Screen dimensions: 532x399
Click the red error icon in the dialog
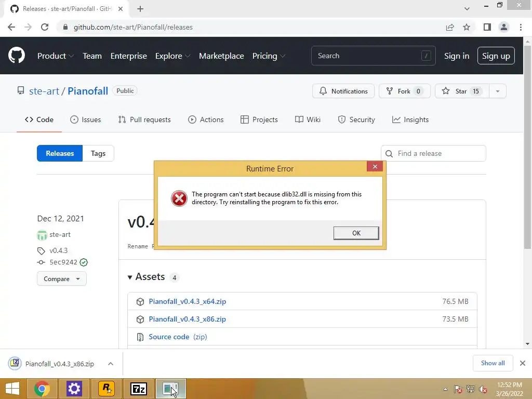point(179,198)
